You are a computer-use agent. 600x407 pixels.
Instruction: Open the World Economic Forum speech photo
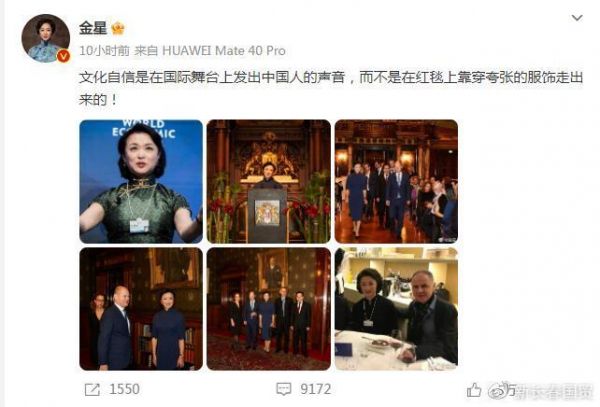(x=141, y=181)
